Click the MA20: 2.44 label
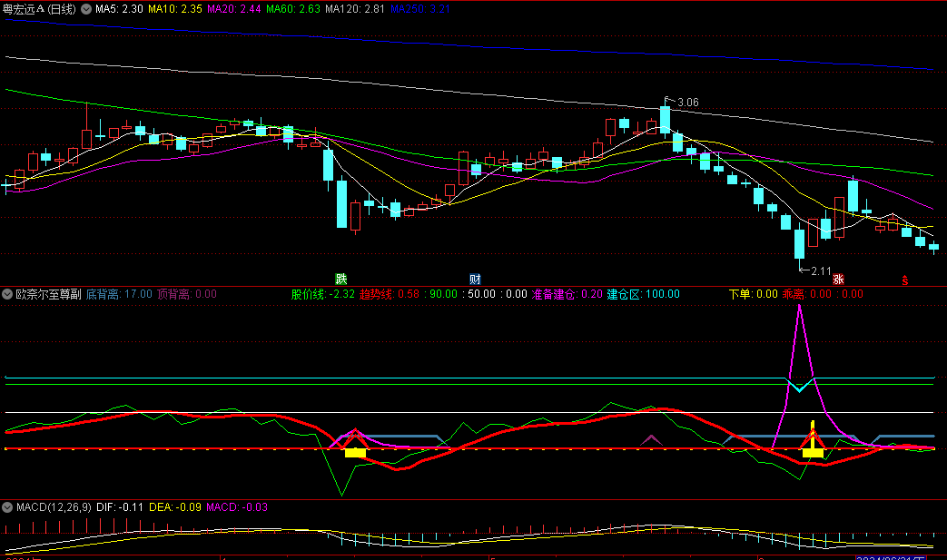947x560 pixels. point(234,9)
